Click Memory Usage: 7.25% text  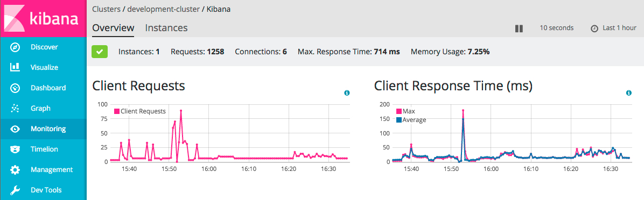point(450,52)
